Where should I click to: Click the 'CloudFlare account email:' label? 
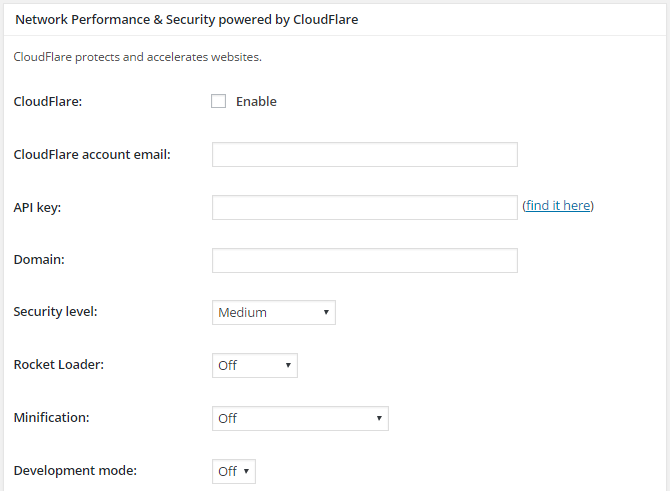[x=92, y=154]
